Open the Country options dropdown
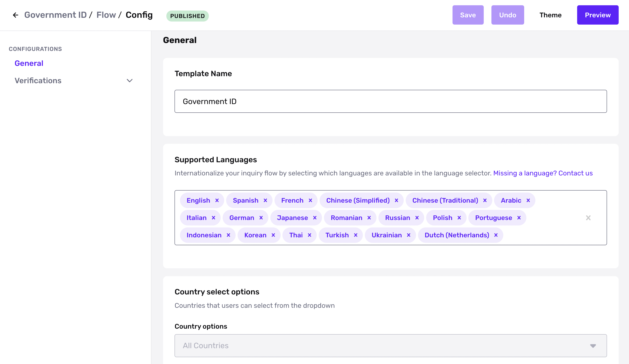 (x=390, y=346)
